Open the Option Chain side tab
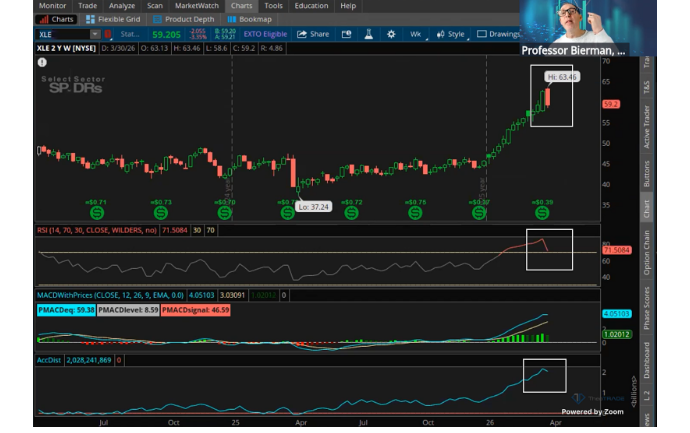Image resolution: width=690 pixels, height=433 pixels. pos(646,252)
